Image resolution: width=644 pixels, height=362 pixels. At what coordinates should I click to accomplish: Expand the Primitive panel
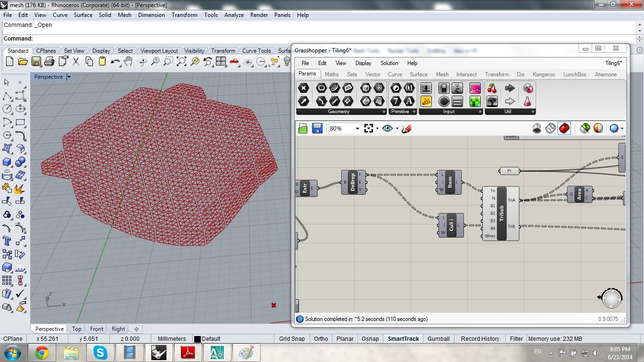coord(414,112)
